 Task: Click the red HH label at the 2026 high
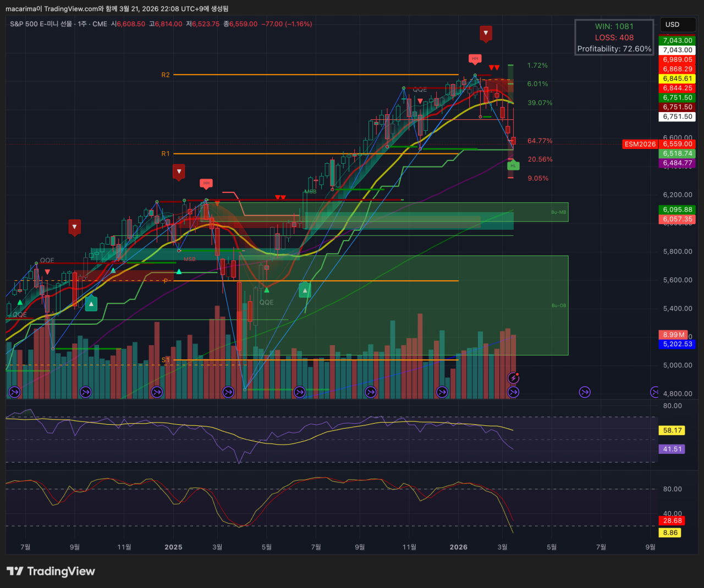(475, 58)
